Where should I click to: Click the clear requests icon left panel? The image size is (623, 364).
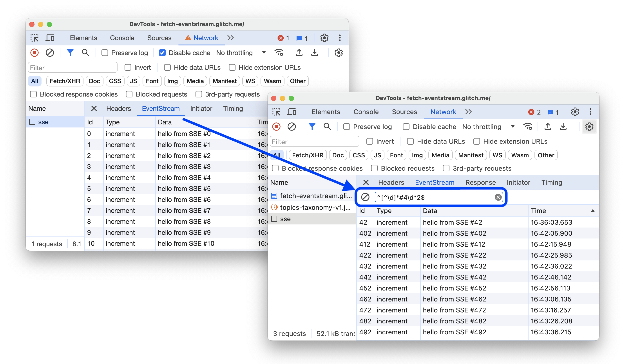[x=49, y=52]
